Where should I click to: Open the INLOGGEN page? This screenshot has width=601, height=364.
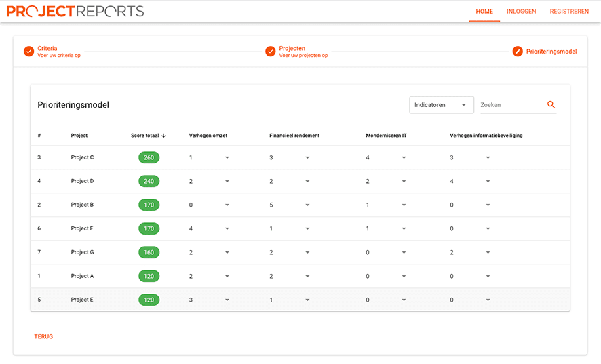(x=521, y=12)
